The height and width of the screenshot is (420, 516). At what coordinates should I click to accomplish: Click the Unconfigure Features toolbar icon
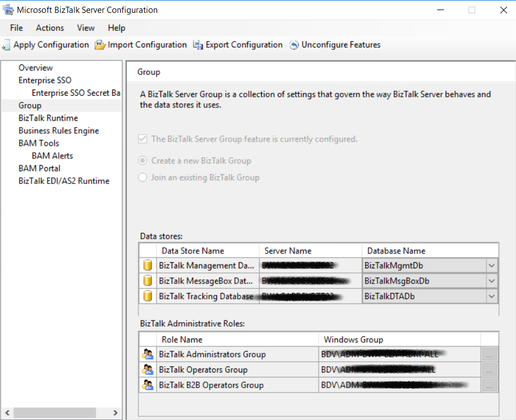click(x=293, y=45)
